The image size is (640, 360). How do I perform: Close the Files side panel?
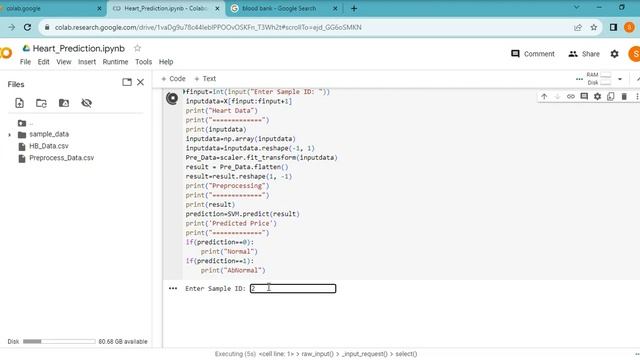click(140, 82)
